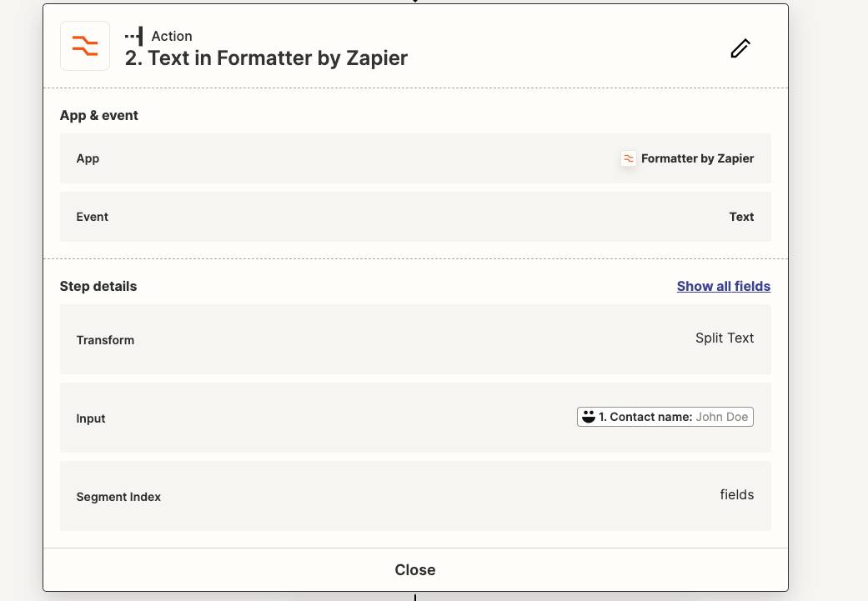
Task: Click the step title Text in Formatter
Action: (266, 58)
